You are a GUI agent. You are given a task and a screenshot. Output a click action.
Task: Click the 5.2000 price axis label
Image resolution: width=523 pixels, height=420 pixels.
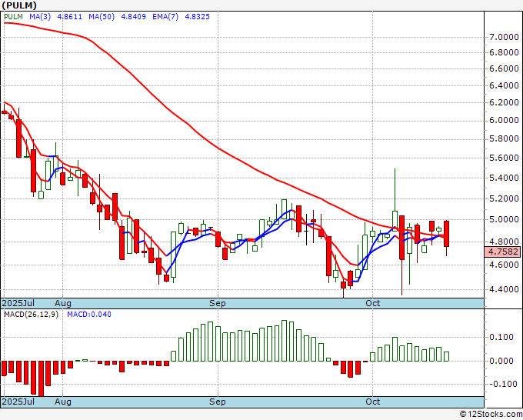pyautogui.click(x=504, y=198)
